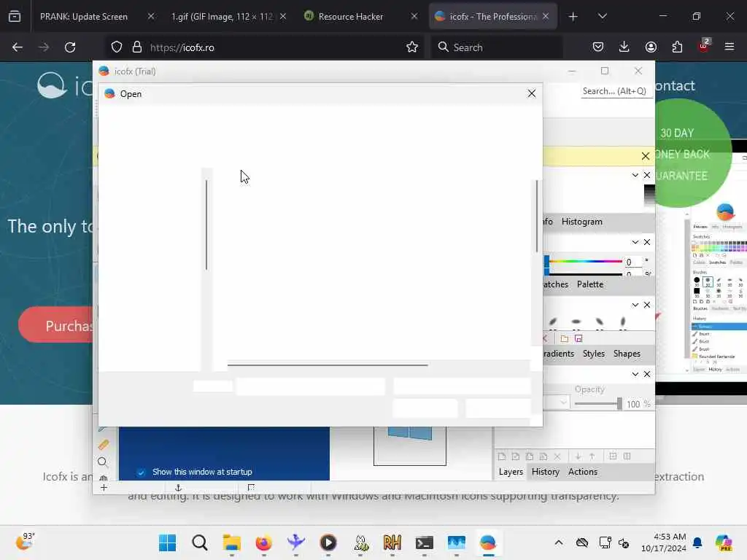Click the folder icon in brushes toolbar

tap(565, 338)
